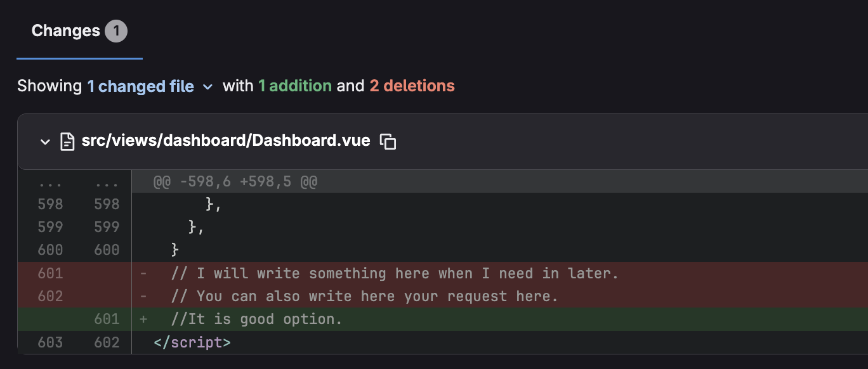
Task: Click the plus icon on the added line
Action: tap(143, 319)
